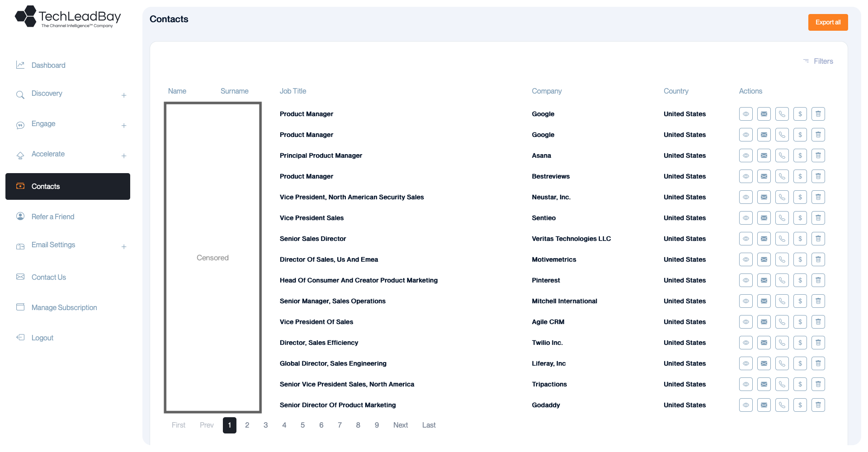
Task: Click eye icon in Godaddy row
Action: point(746,405)
